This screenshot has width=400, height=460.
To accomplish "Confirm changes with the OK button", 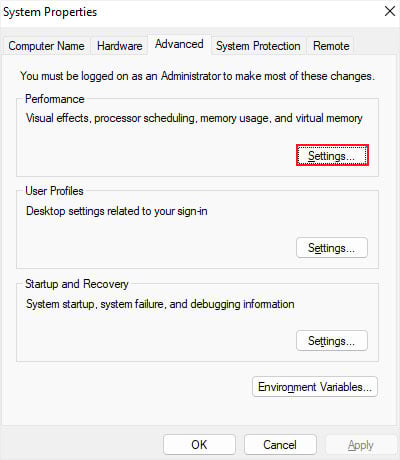I will pos(199,444).
